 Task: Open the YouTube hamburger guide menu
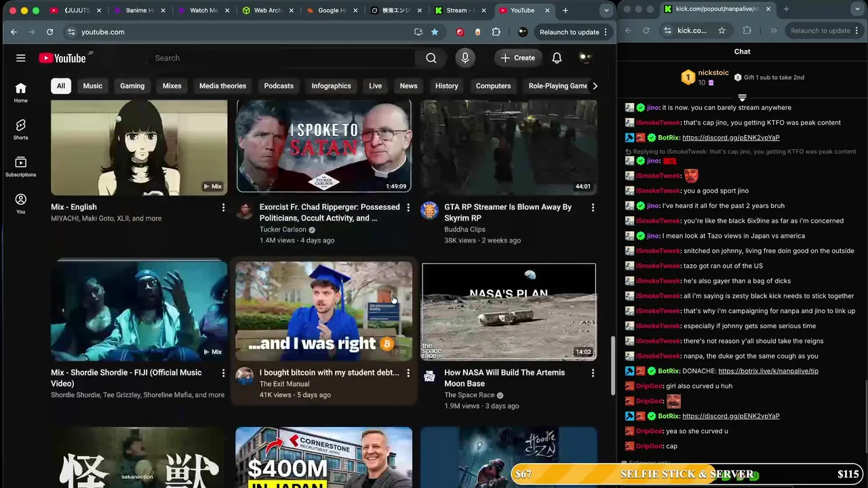click(x=20, y=58)
